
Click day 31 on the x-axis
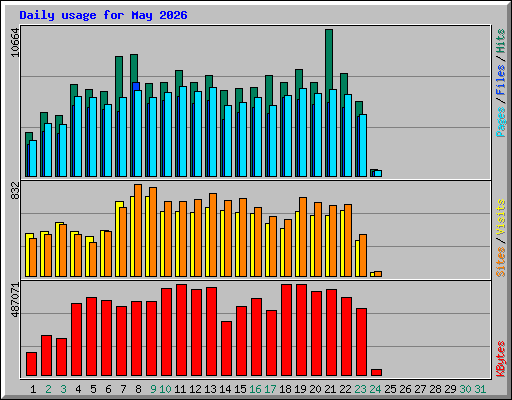(x=480, y=389)
